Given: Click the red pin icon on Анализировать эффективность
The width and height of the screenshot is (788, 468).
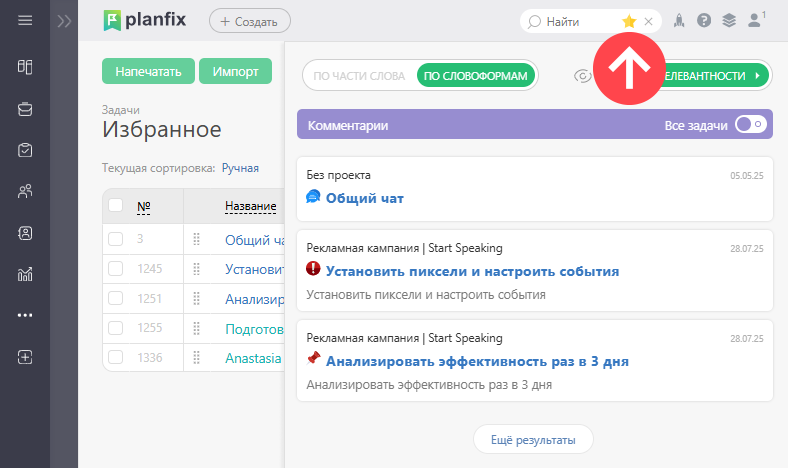Looking at the screenshot, I should [x=313, y=358].
